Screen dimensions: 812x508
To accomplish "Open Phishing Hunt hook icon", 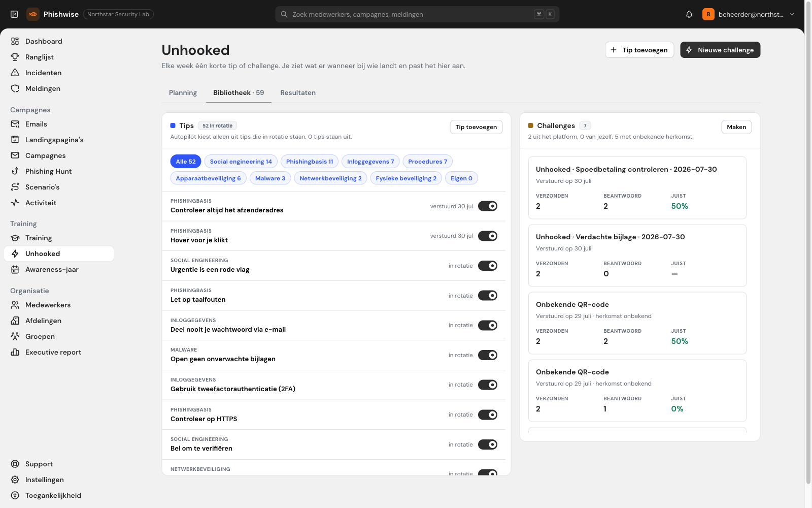I will click(x=15, y=171).
